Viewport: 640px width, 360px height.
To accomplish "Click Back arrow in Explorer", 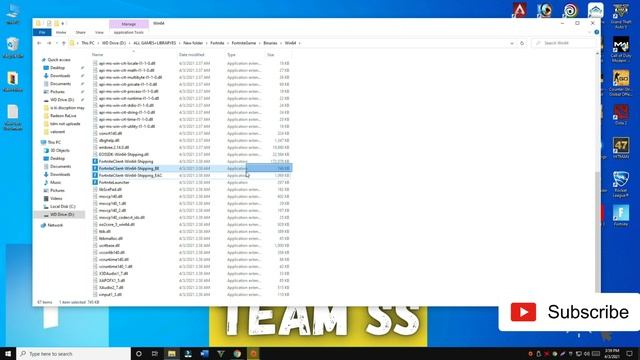I will [x=39, y=43].
